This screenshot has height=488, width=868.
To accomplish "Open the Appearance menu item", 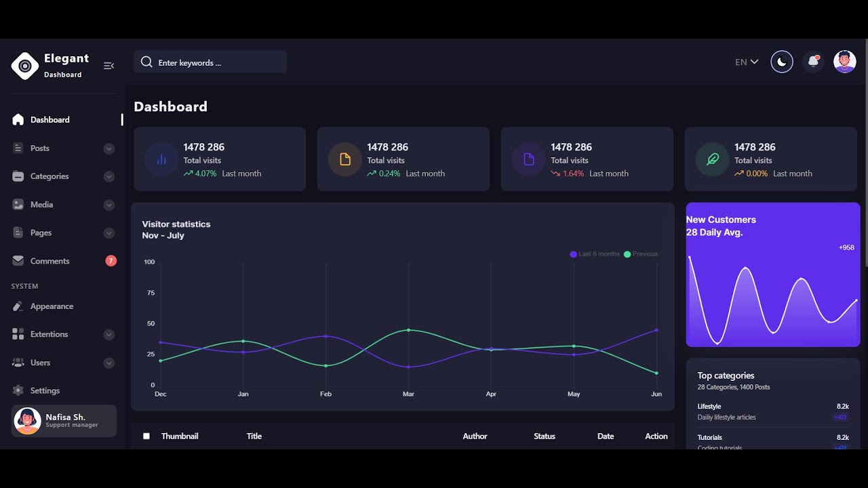I will tap(64, 306).
